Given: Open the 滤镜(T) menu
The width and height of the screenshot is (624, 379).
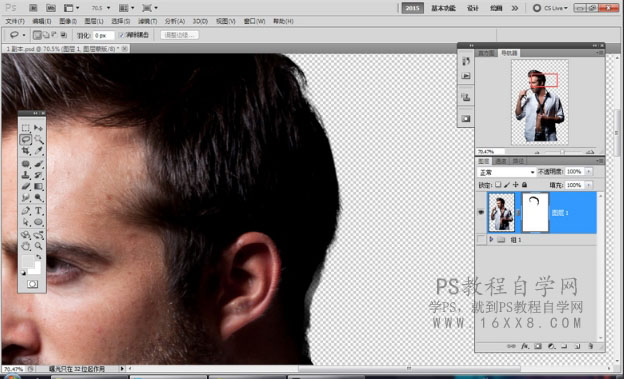Looking at the screenshot, I should pyautogui.click(x=147, y=21).
